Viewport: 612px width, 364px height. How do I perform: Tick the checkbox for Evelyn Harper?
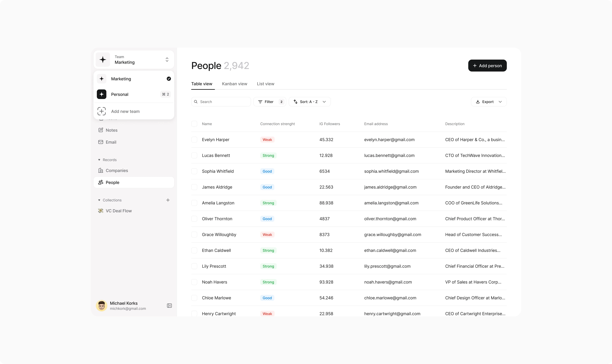click(194, 140)
